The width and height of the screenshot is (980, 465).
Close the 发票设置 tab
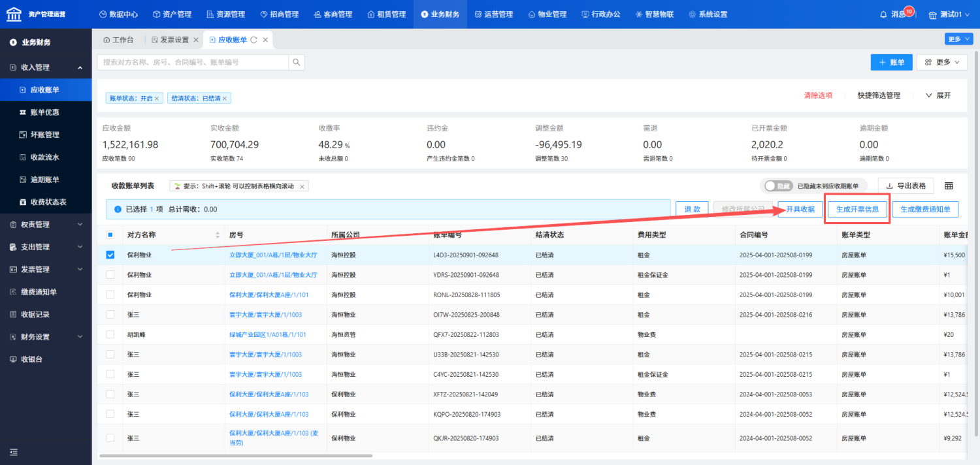[x=195, y=40]
